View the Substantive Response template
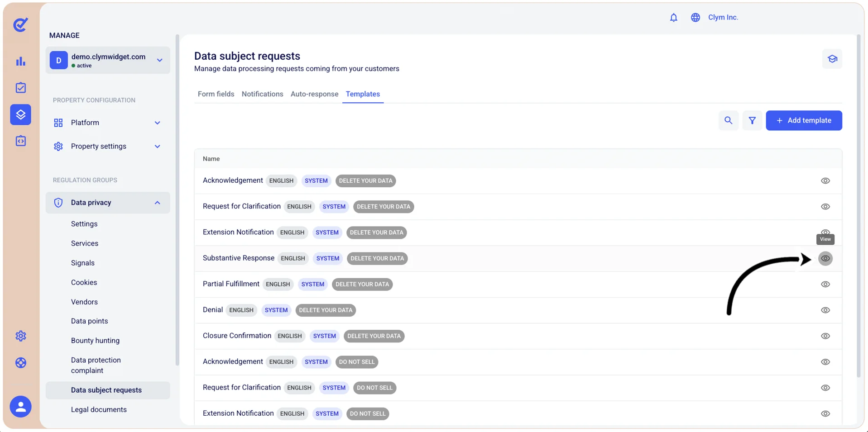The width and height of the screenshot is (868, 432). (825, 259)
